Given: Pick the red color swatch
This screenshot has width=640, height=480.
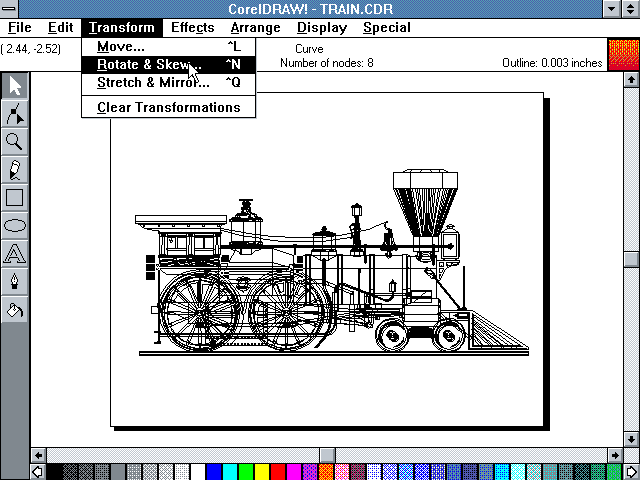Looking at the screenshot, I should 278,472.
